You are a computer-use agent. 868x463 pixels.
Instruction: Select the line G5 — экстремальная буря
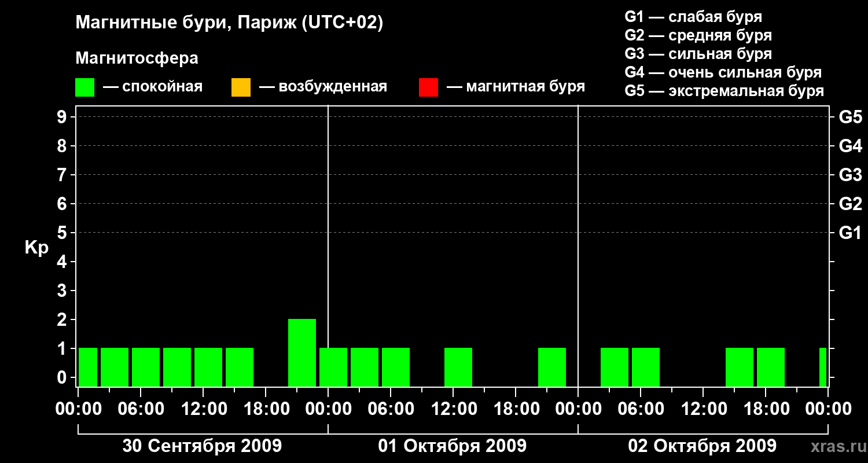[x=724, y=91]
